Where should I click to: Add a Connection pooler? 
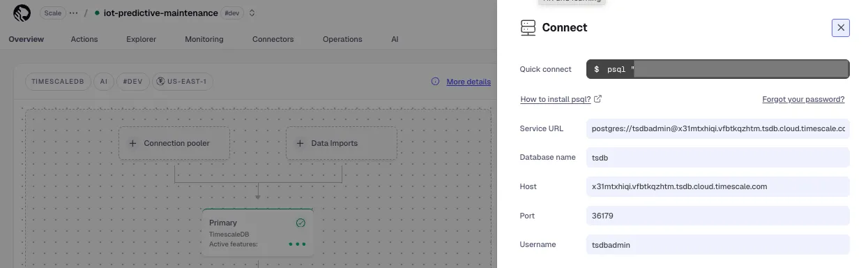174,143
